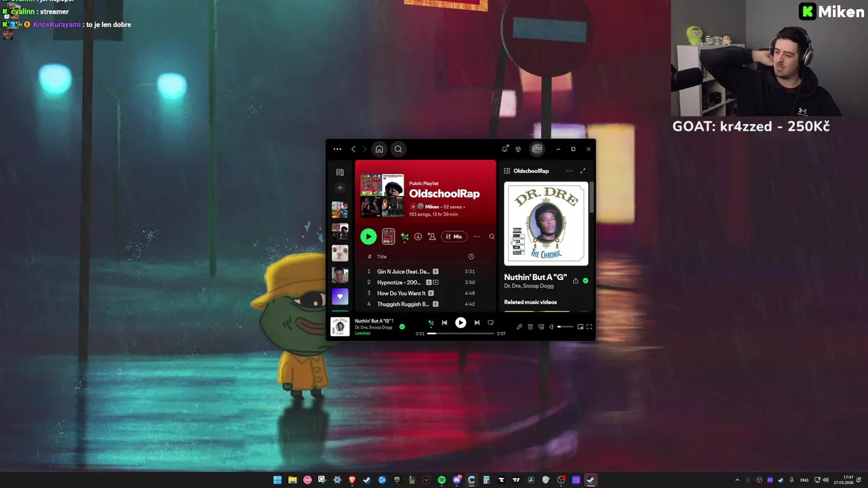The width and height of the screenshot is (868, 488).
Task: Open Lossless audio quality label
Action: tap(363, 333)
